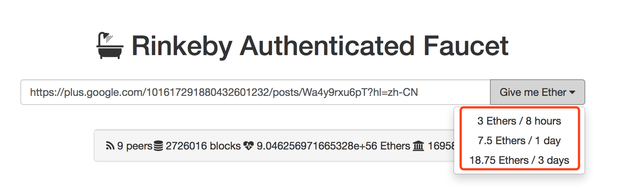Click the caret arrow on Give me Ether
This screenshot has height=188, width=644.
click(572, 92)
